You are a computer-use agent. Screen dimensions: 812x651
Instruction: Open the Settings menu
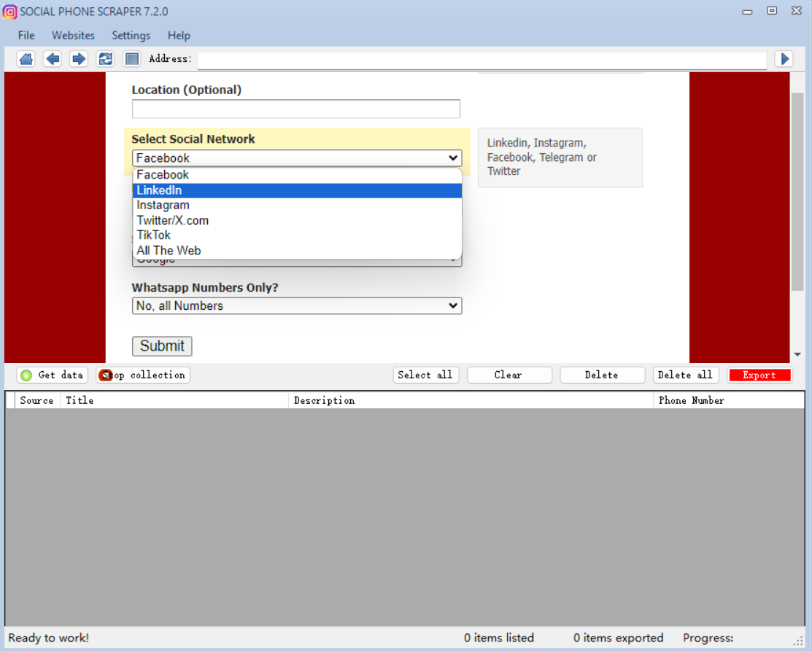(131, 35)
